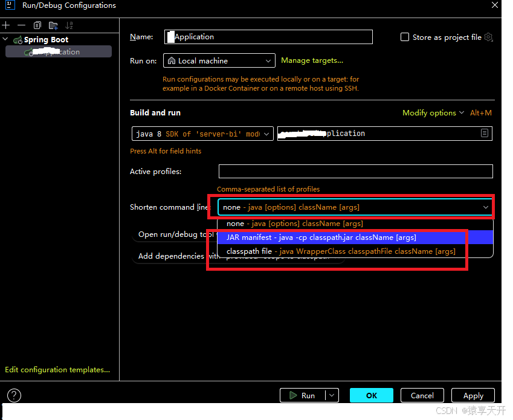The image size is (513, 420).
Task: Sort configurations alphabetically
Action: 69,25
